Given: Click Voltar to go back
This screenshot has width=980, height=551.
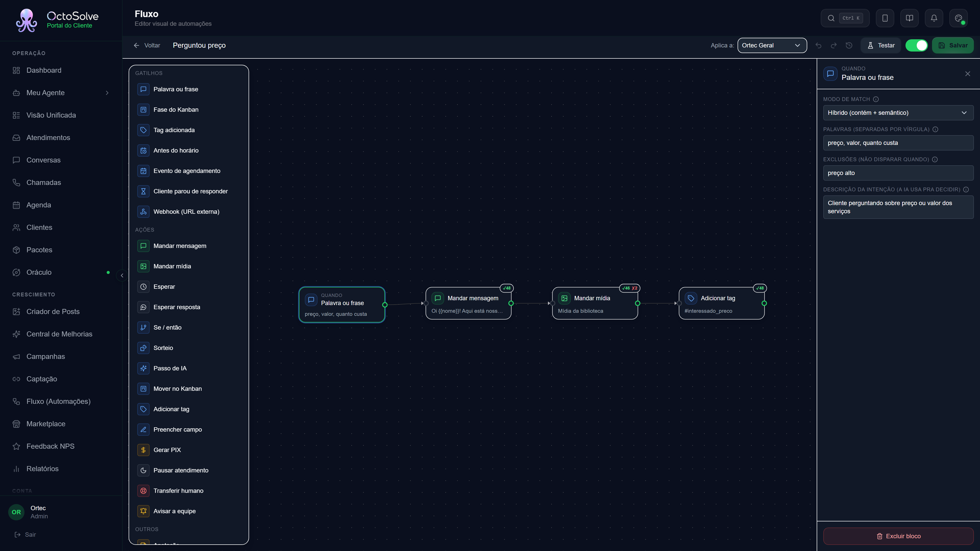Looking at the screenshot, I should click(x=146, y=46).
